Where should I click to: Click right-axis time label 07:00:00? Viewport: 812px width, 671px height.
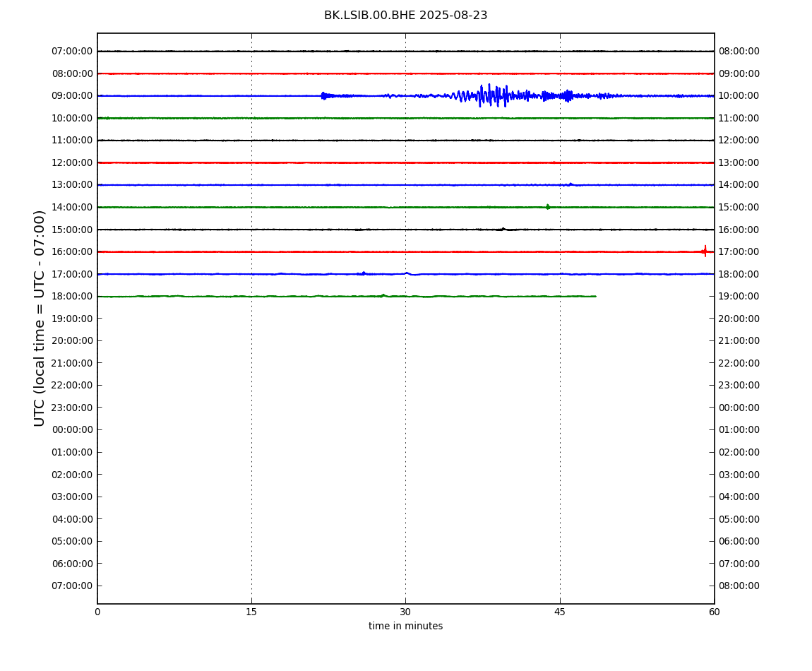[739, 564]
